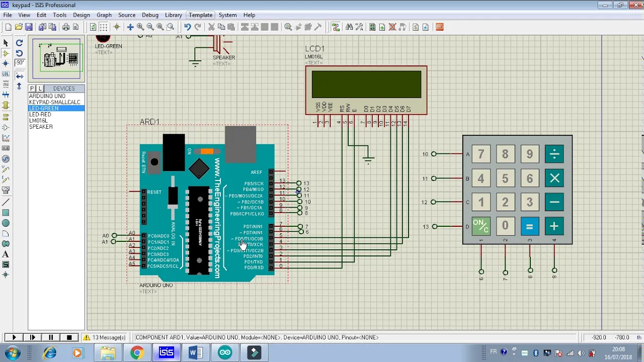This screenshot has width=644, height=362.
Task: Open Microsoft Word from taskbar
Action: [x=195, y=353]
